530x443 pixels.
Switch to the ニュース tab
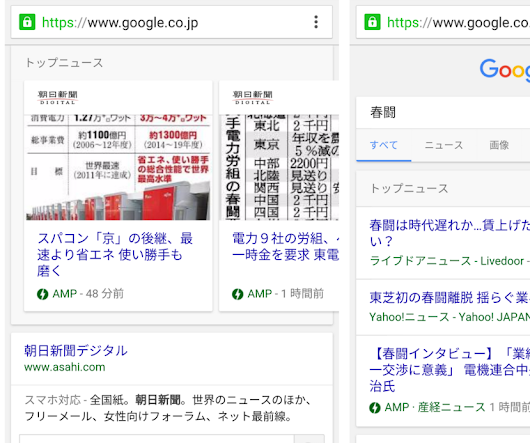(443, 145)
